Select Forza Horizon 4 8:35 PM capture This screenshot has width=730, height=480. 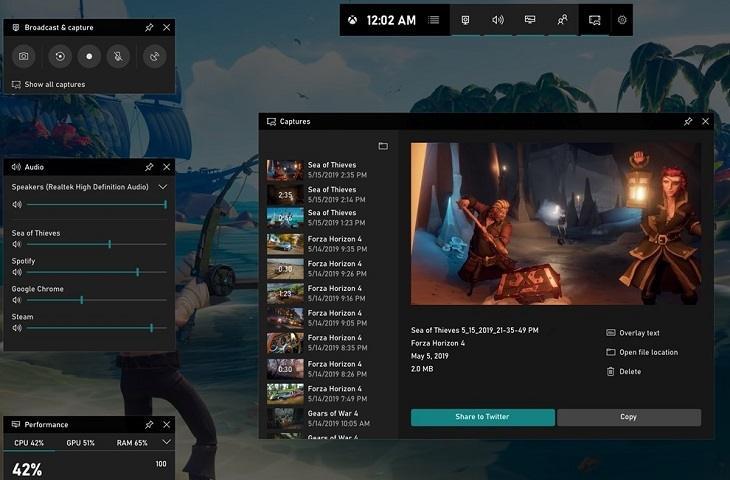pos(327,342)
